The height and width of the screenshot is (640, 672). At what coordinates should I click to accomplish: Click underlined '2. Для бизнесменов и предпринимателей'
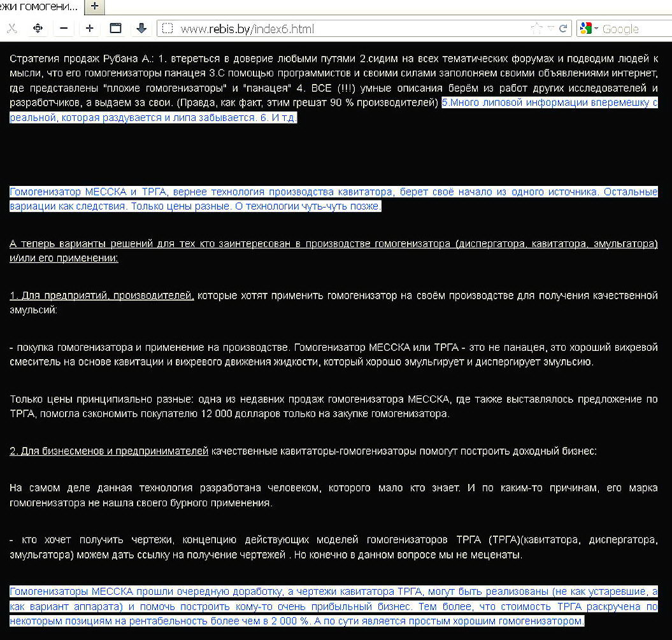pyautogui.click(x=109, y=451)
